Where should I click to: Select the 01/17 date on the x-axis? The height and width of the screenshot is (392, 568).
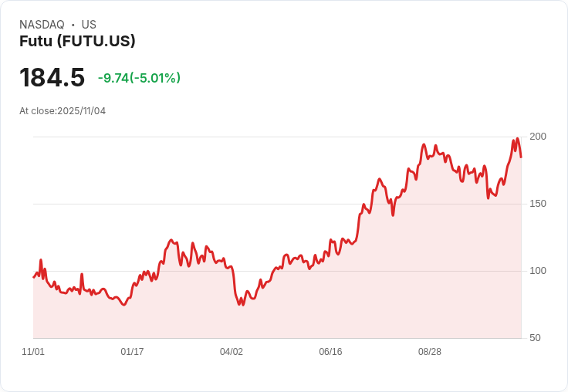click(x=132, y=352)
